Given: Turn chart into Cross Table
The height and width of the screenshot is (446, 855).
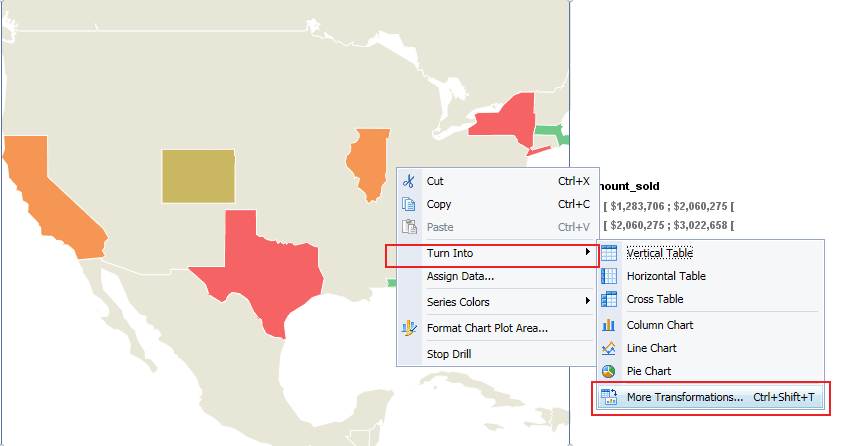Looking at the screenshot, I should 711,299.
